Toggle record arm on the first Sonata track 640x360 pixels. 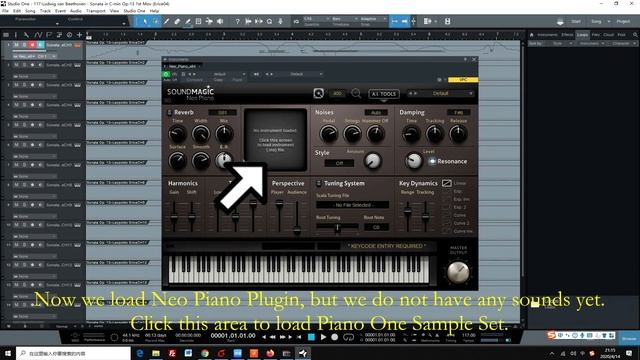(x=32, y=45)
